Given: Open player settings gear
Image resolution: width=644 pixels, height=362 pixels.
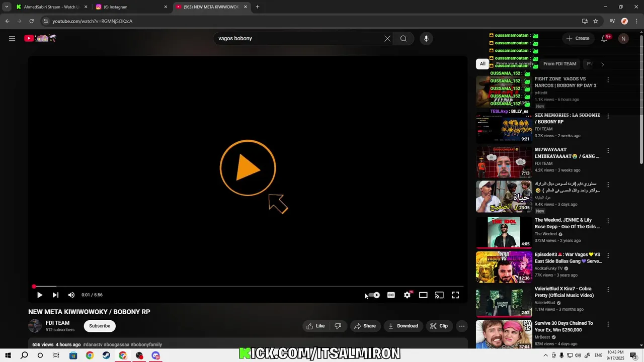Looking at the screenshot, I should click(407, 295).
